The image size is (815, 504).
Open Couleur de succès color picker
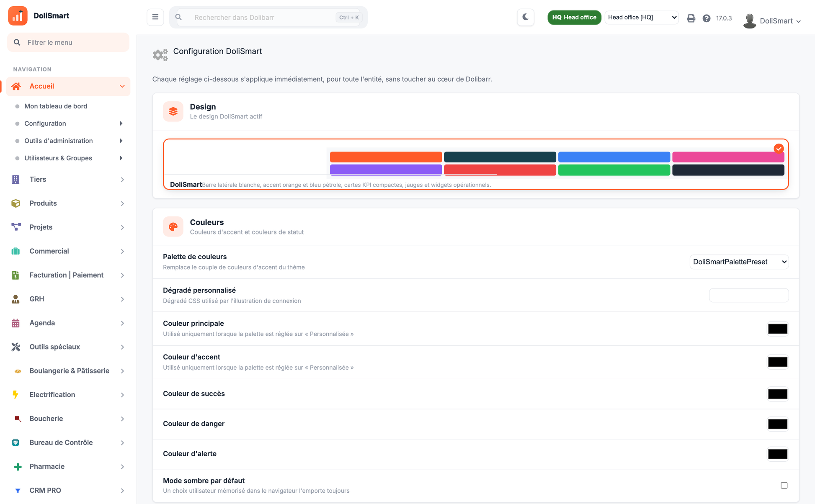(778, 394)
